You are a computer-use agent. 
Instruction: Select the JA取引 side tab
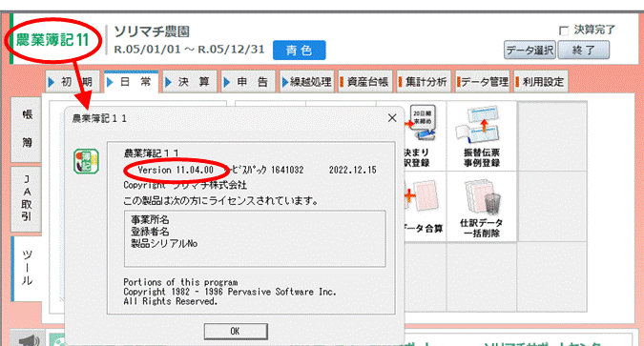point(27,198)
